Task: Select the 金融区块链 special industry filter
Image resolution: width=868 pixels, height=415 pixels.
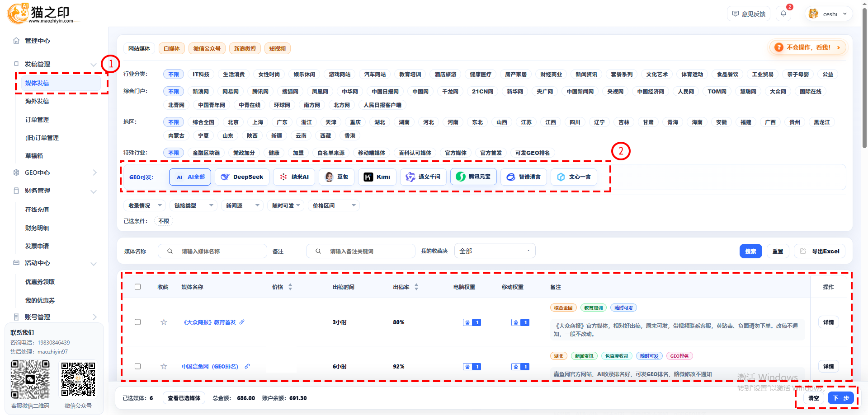Action: pyautogui.click(x=206, y=153)
